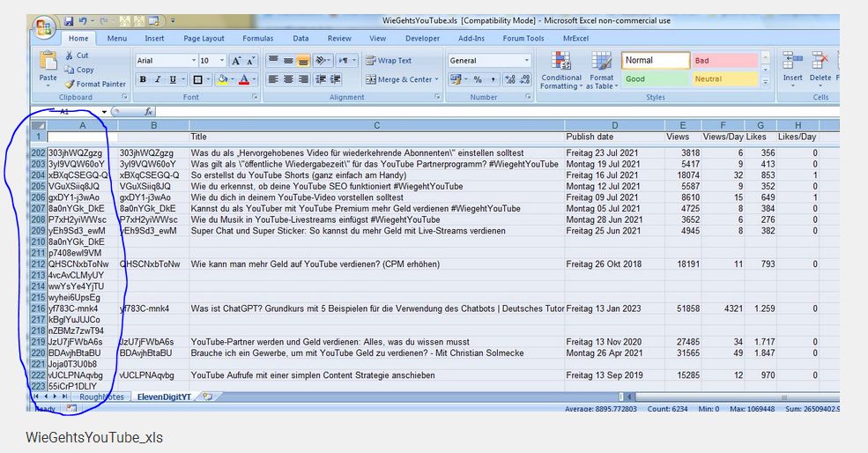868x453 pixels.
Task: Open the RoughNotes sheet tab
Action: (x=101, y=397)
